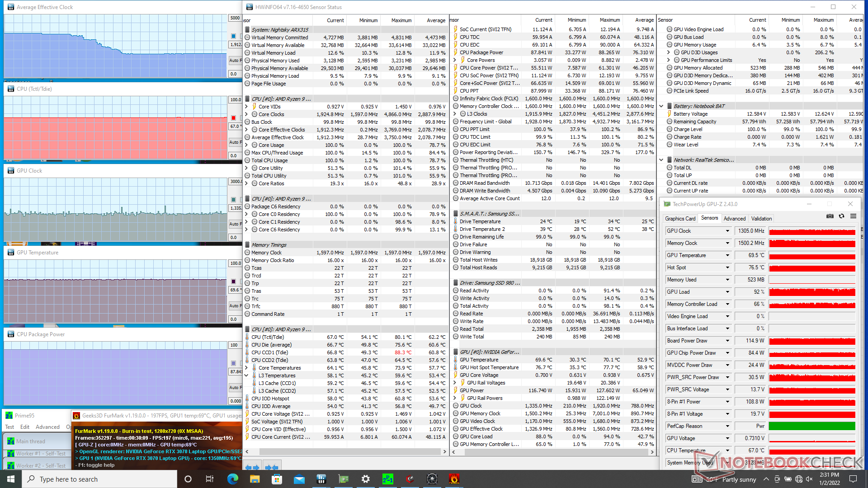Collapse the Battery: Notebook BAT section

click(x=661, y=106)
